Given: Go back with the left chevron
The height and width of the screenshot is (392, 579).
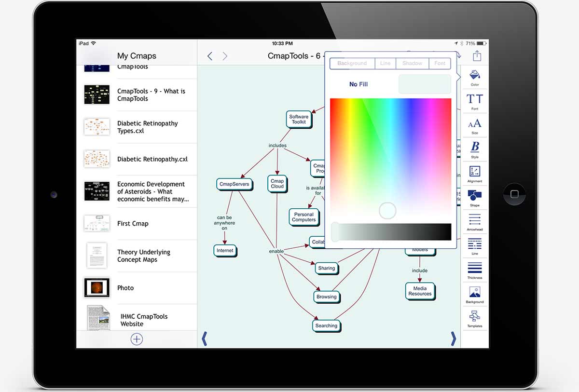Looking at the screenshot, I should click(210, 56).
